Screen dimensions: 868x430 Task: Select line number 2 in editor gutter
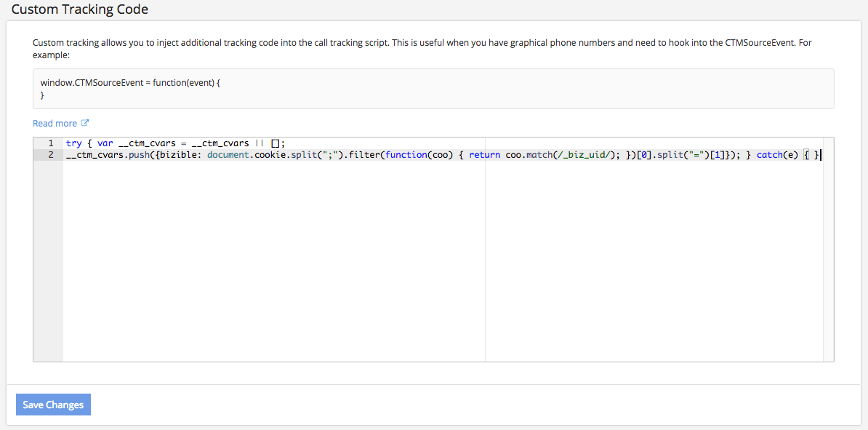pyautogui.click(x=51, y=155)
